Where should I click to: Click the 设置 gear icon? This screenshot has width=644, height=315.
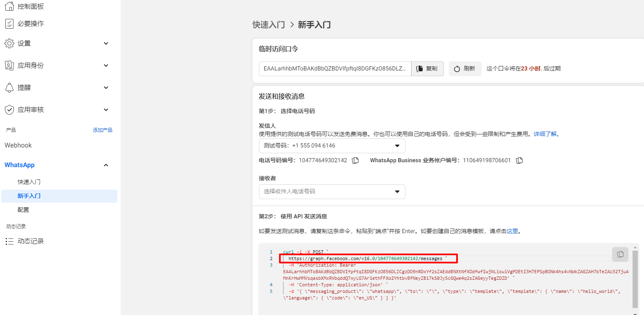(9, 43)
